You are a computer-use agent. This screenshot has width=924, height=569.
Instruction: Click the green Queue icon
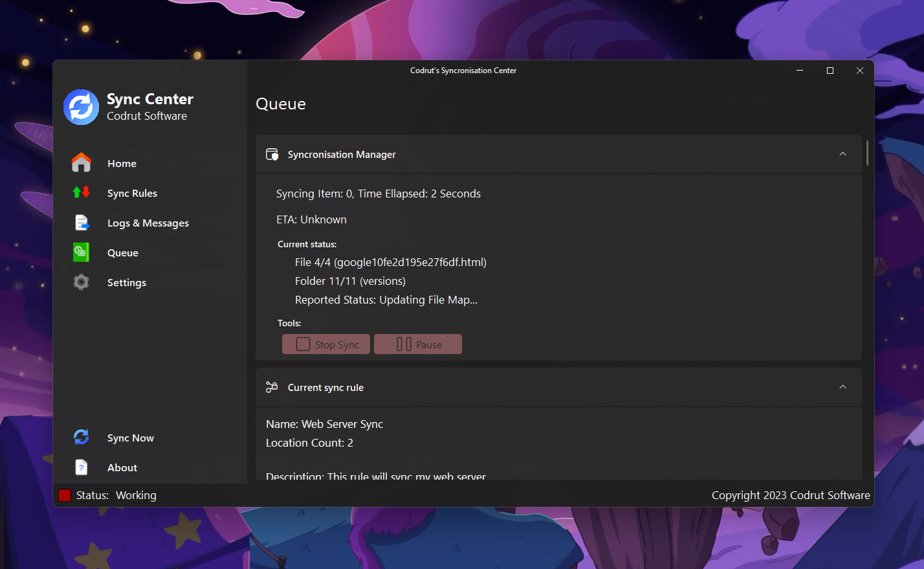tap(82, 252)
